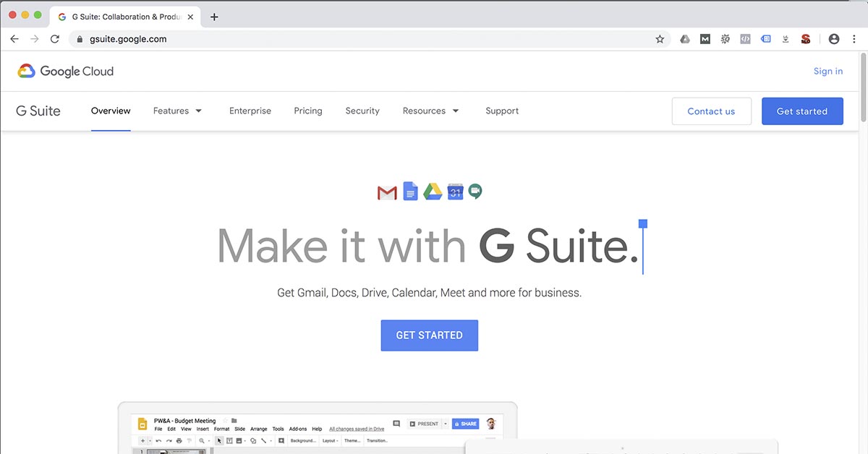The width and height of the screenshot is (868, 454).
Task: Select the Google Calendar icon above the headline
Action: 455,192
